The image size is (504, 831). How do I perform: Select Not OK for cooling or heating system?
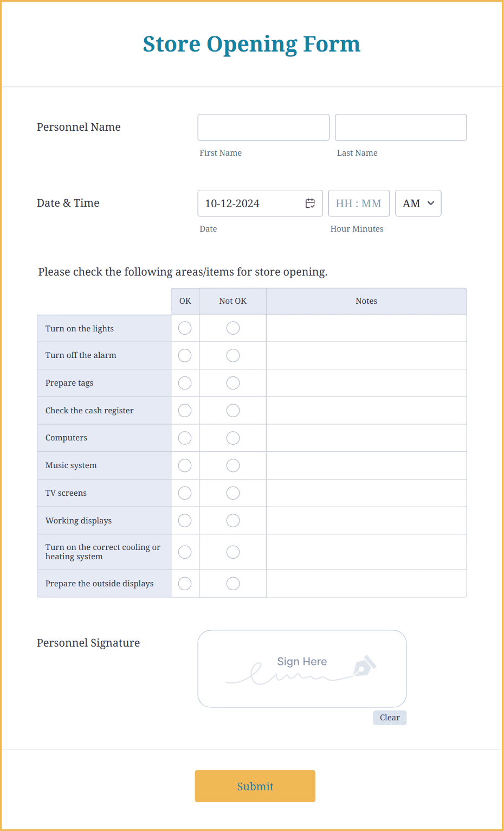232,552
